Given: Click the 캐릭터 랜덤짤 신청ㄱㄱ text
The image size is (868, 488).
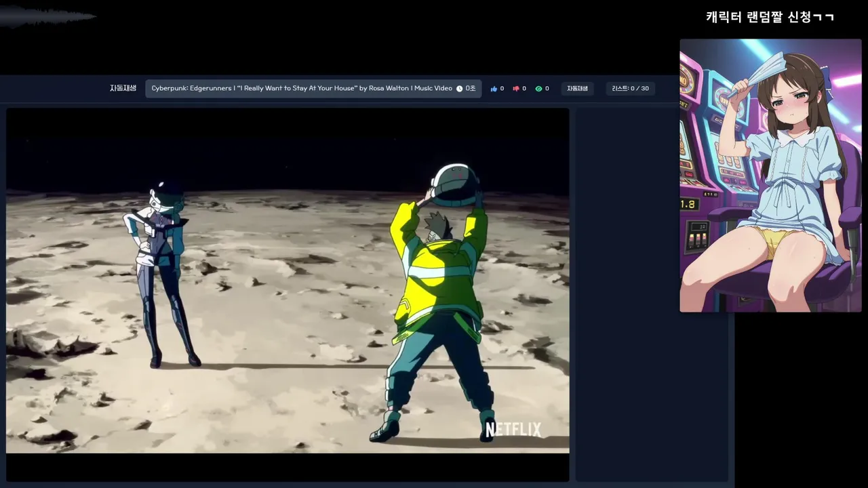Looking at the screenshot, I should click(770, 17).
